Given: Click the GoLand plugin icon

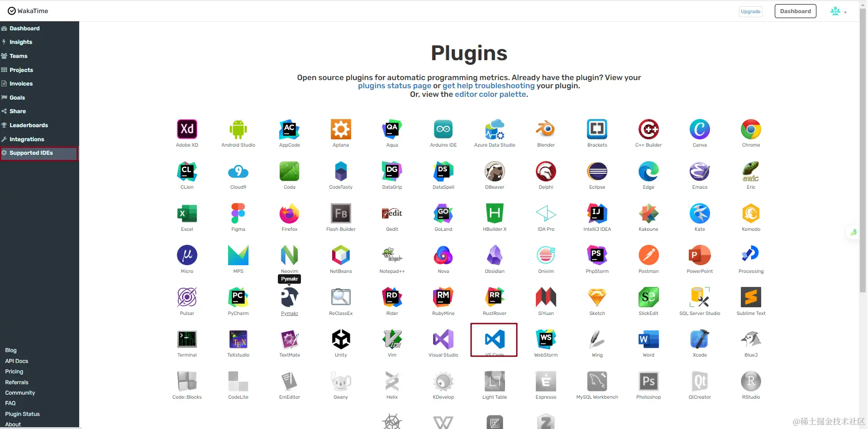Looking at the screenshot, I should (444, 214).
